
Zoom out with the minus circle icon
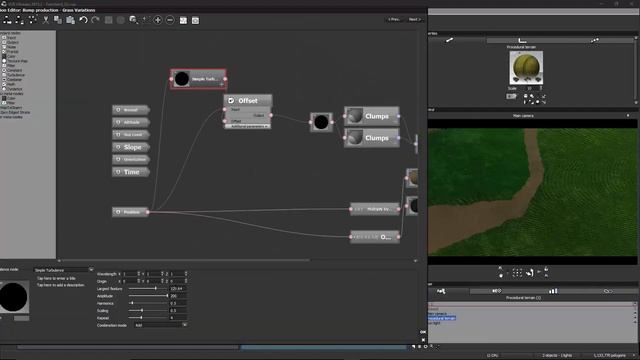(170, 20)
